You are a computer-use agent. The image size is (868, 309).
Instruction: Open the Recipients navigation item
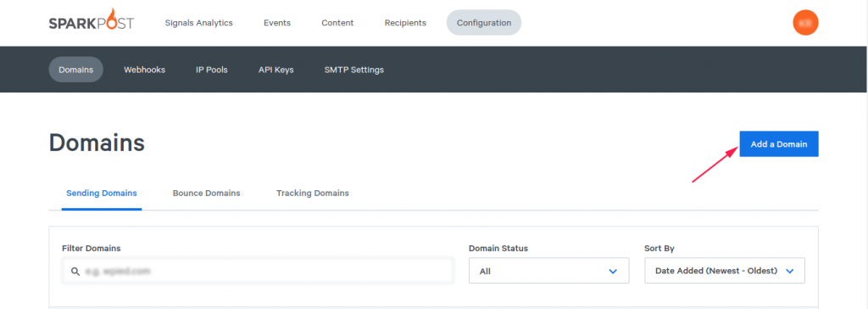coord(405,23)
